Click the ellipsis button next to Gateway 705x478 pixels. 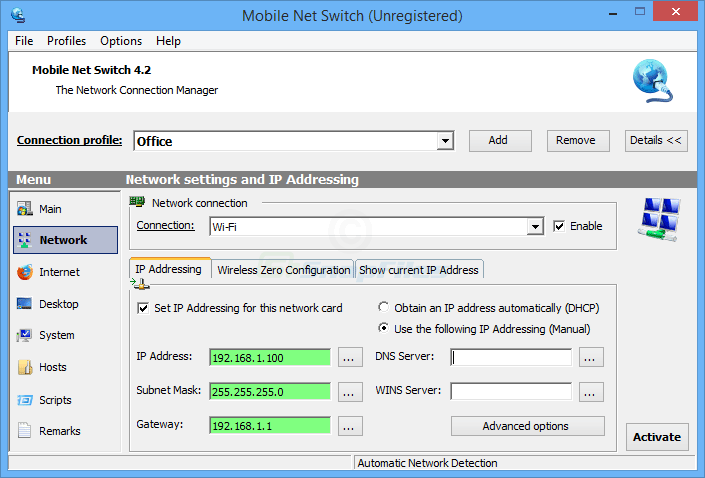(x=350, y=426)
